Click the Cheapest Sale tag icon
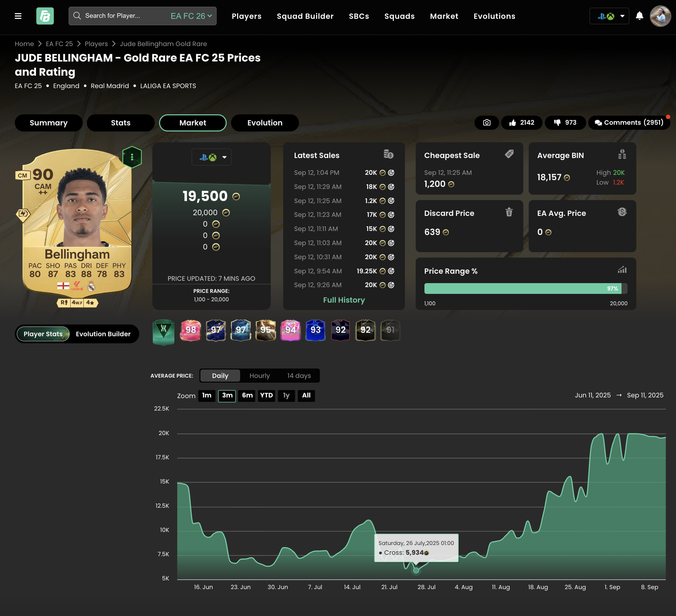676x616 pixels. coord(509,154)
